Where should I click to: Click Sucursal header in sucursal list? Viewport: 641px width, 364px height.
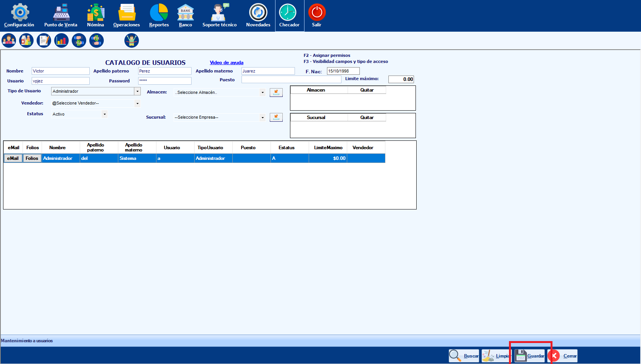pyautogui.click(x=319, y=118)
